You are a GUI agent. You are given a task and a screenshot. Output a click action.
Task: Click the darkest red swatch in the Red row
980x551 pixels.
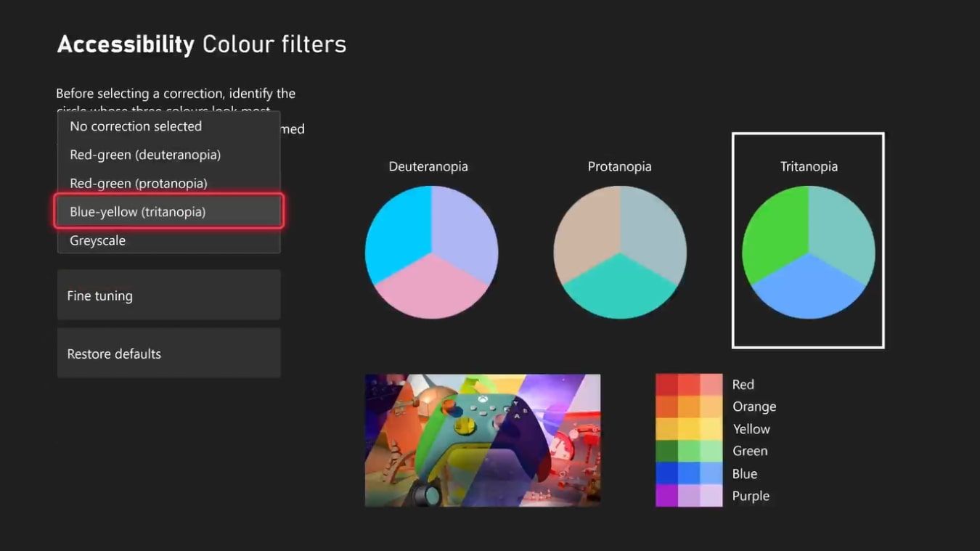coord(666,384)
